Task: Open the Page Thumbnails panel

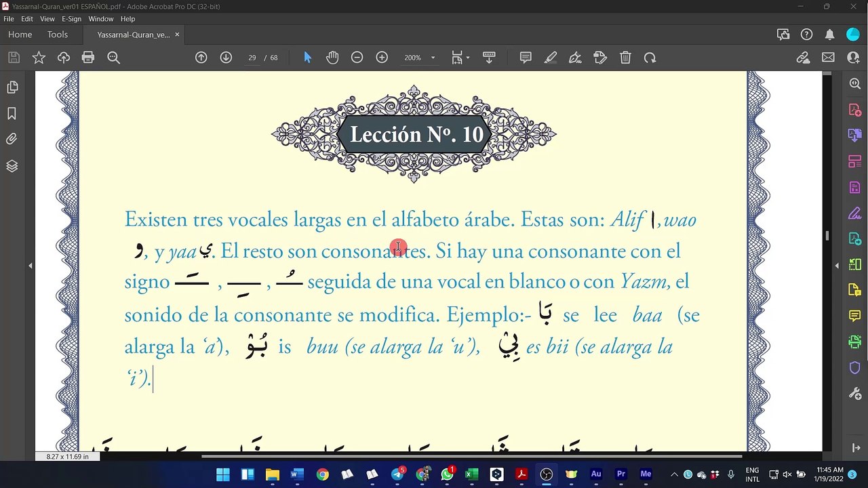Action: coord(12,87)
